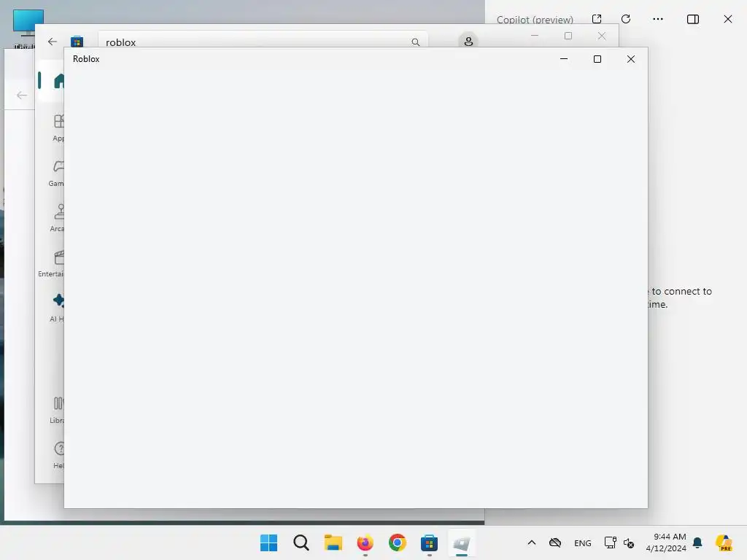Select the This PC desktop icon
This screenshot has width=747, height=560.
pos(28,29)
